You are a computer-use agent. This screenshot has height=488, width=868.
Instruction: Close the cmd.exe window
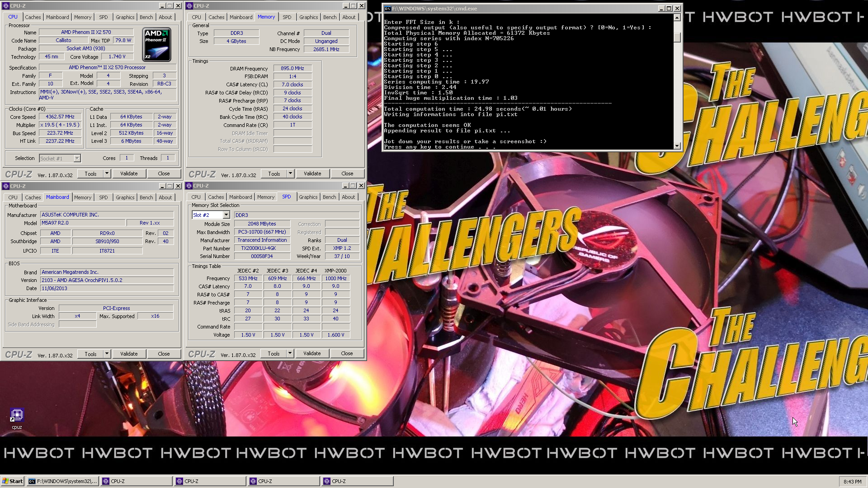pos(677,9)
